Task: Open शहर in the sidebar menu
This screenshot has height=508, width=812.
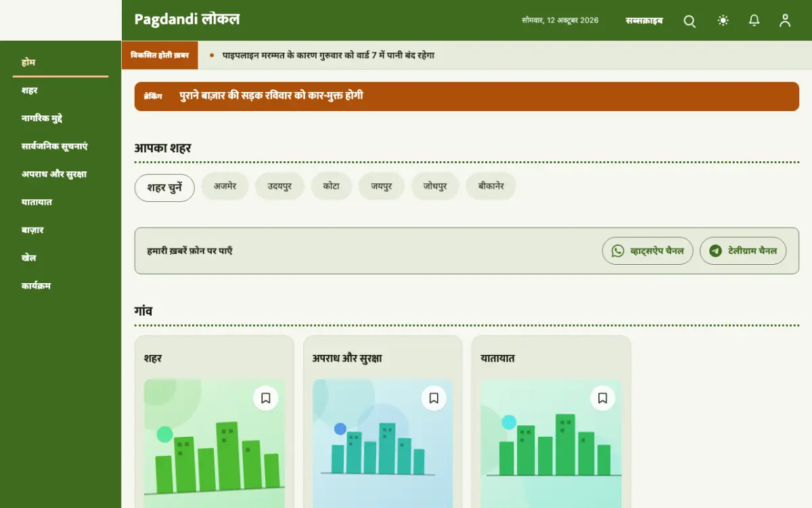Action: (x=60, y=91)
